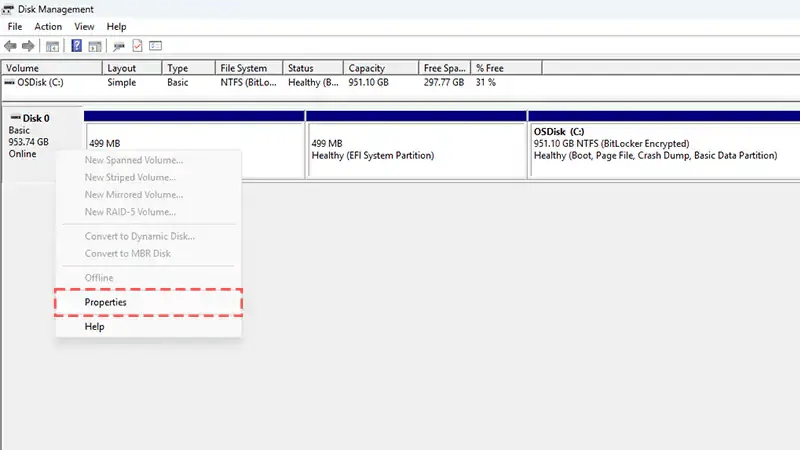800x450 pixels.
Task: Open the File menu
Action: pyautogui.click(x=15, y=26)
